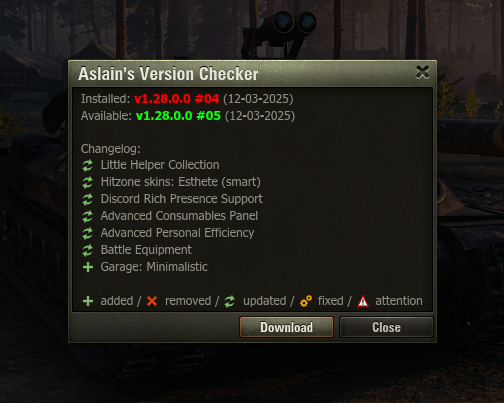This screenshot has width=504, height=403.
Task: Click the green arrows updated legend icon
Action: point(230,301)
